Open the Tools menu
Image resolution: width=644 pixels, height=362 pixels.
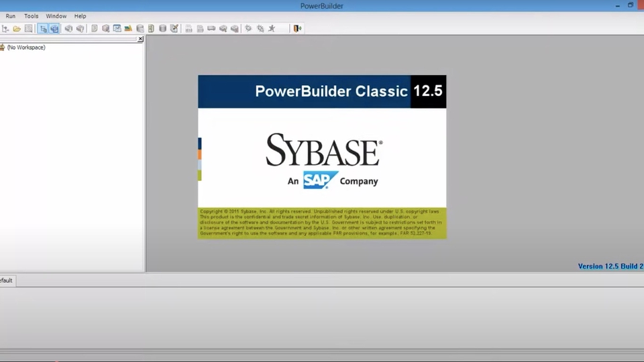click(32, 16)
